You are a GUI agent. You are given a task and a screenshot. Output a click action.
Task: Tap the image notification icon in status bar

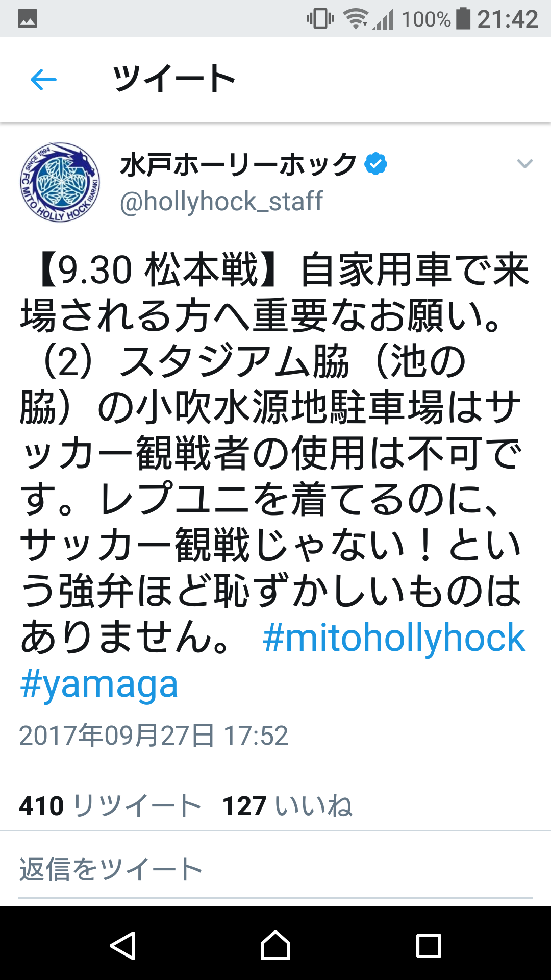pos(28,19)
